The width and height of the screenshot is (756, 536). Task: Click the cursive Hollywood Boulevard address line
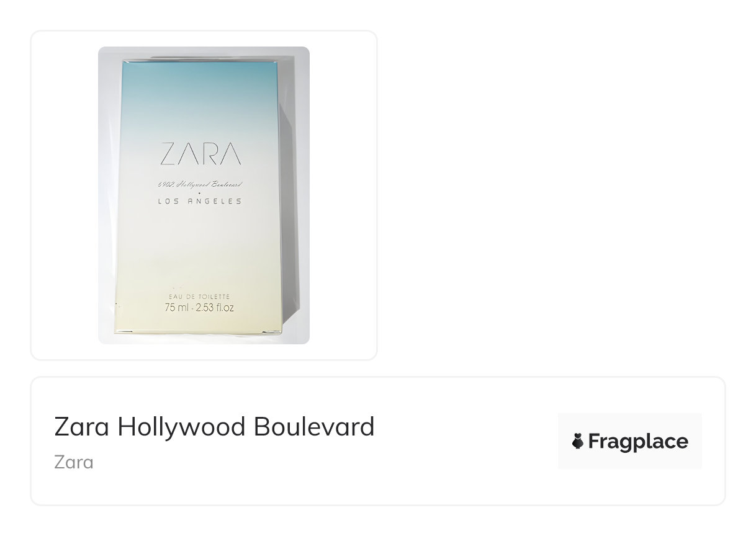click(200, 184)
